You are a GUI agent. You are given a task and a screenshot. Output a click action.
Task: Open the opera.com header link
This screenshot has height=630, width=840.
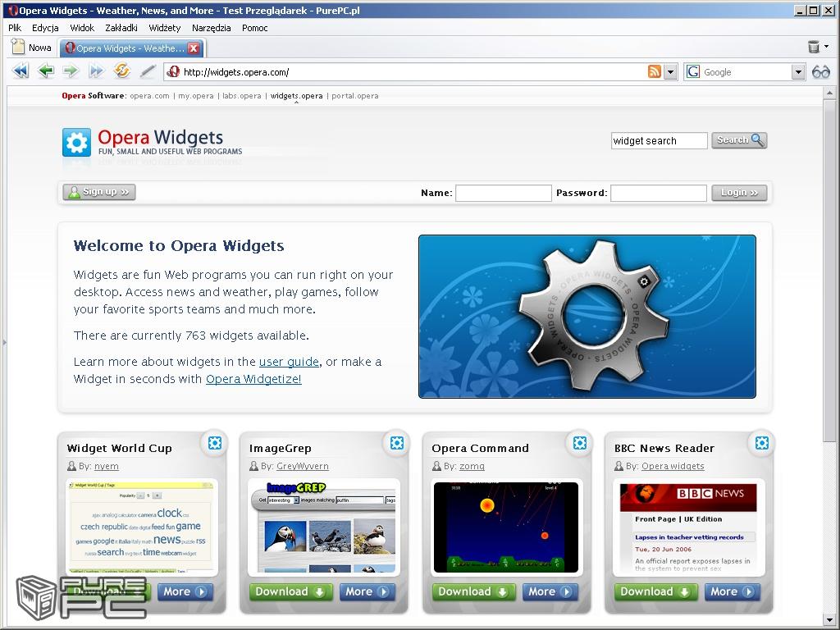pos(149,96)
